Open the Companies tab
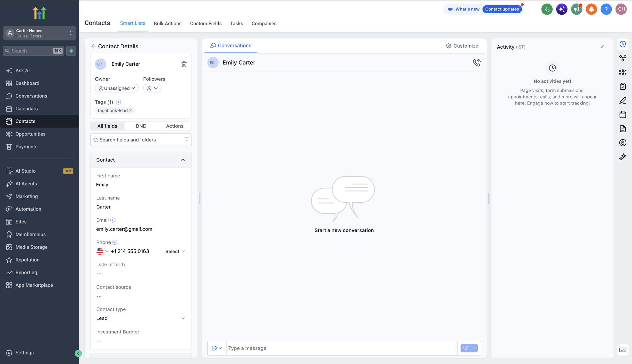This screenshot has width=632, height=364. (x=264, y=23)
